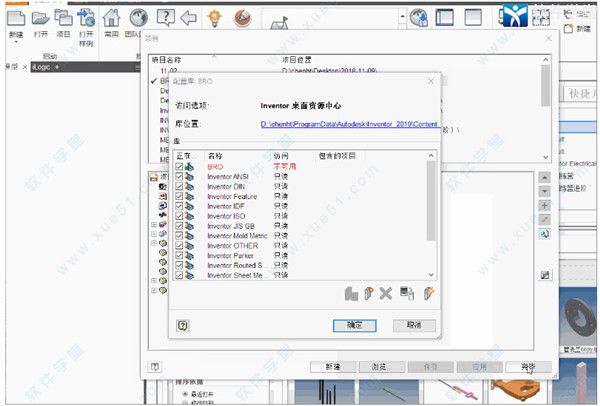Toggle the Inventor Feature checkbox

(x=179, y=196)
